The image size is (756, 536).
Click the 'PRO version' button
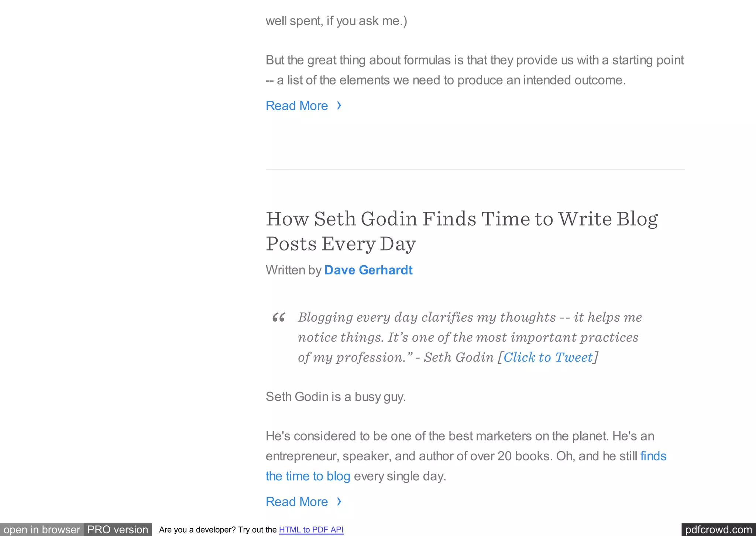pyautogui.click(x=118, y=530)
